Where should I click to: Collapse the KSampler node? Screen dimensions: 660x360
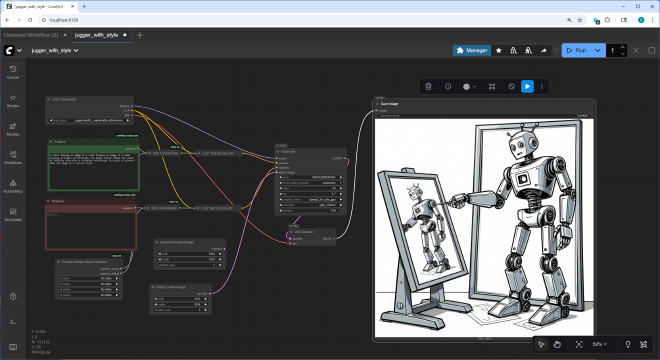[x=278, y=152]
